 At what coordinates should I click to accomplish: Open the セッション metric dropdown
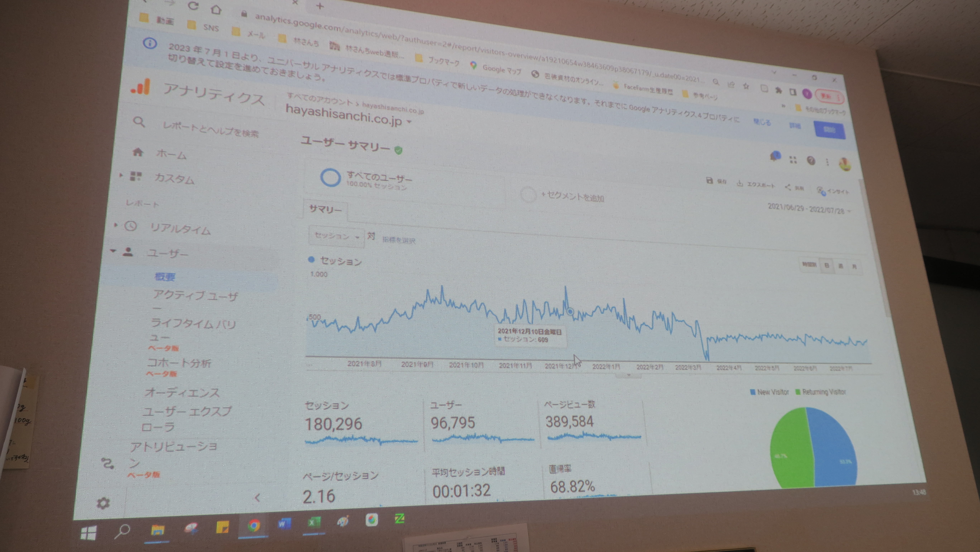click(x=336, y=236)
